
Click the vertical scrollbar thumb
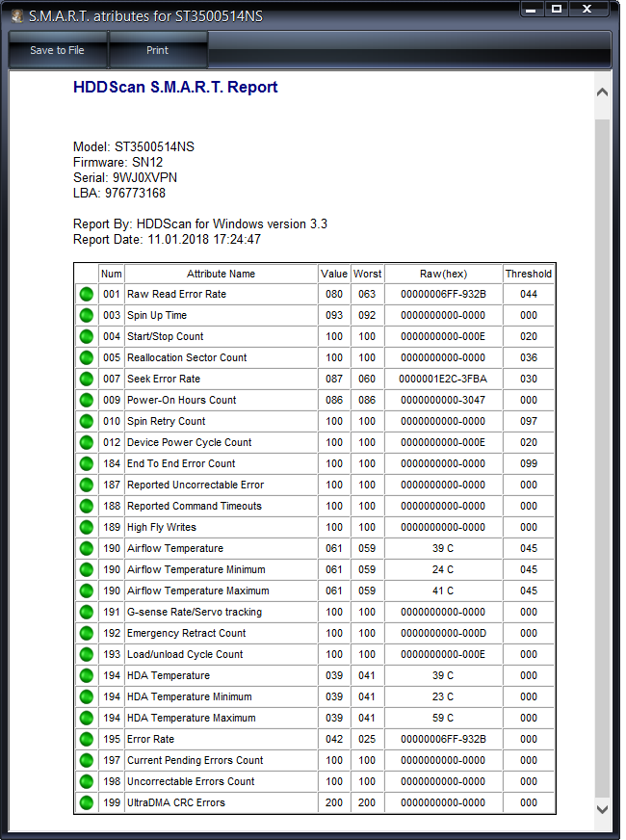pyautogui.click(x=602, y=453)
